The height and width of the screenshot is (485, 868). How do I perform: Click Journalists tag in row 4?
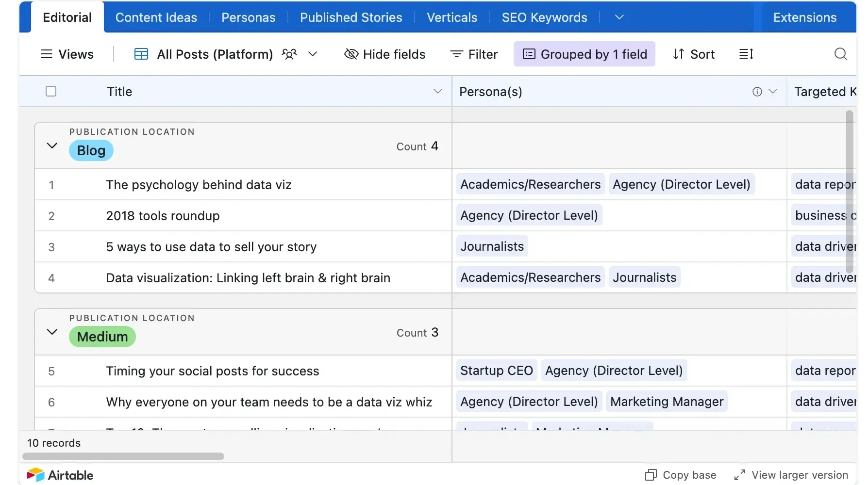coord(644,277)
